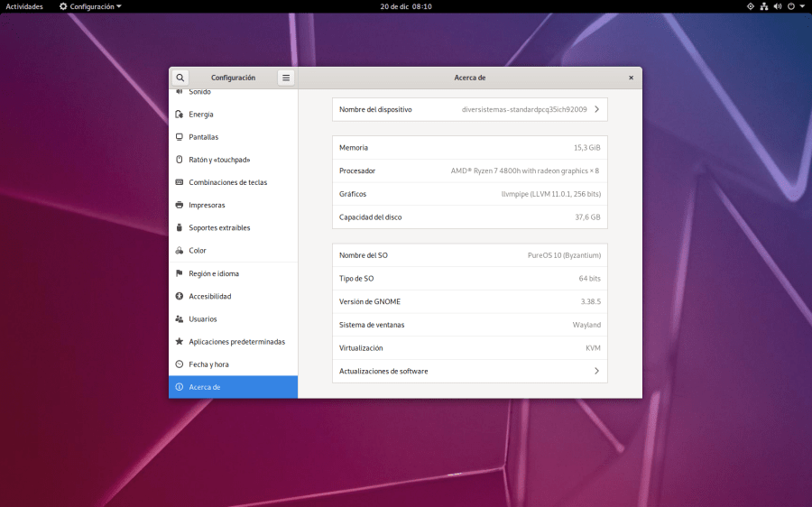Open the Configuración app menu dropdown in top bar
The image size is (812, 507).
pyautogui.click(x=90, y=6)
